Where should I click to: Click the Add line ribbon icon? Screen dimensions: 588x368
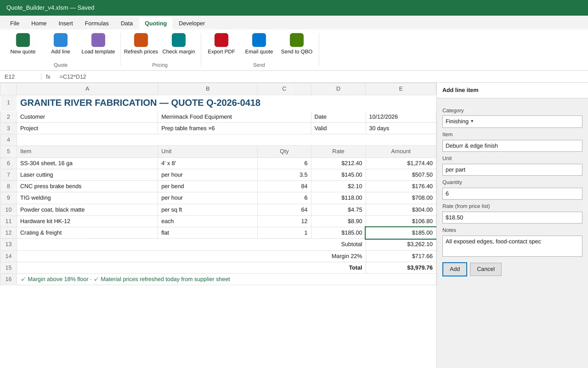coord(61,40)
